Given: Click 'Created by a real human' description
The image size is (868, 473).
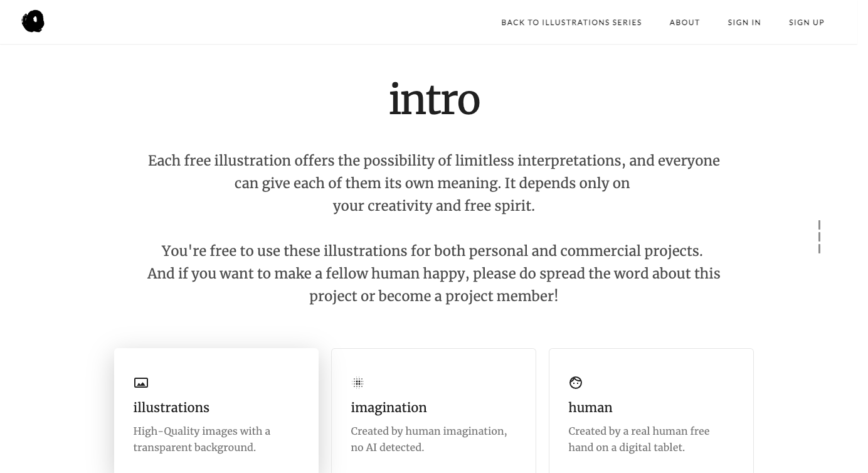Looking at the screenshot, I should pos(638,439).
